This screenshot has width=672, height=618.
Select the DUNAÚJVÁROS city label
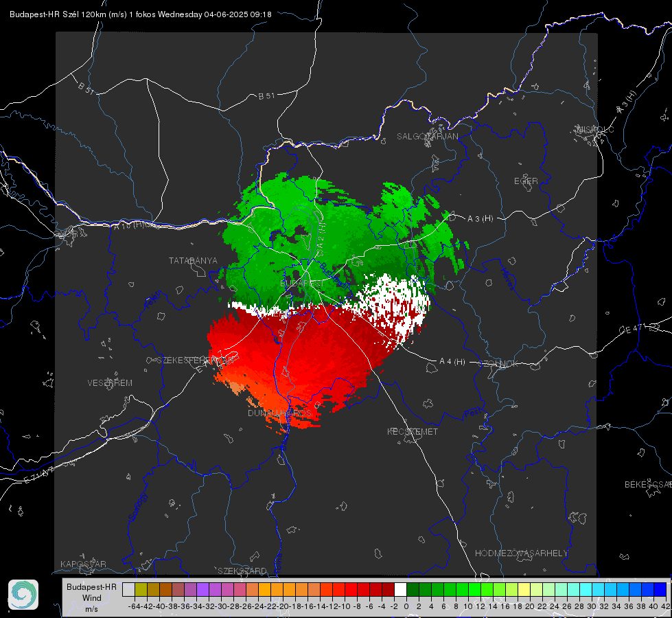(280, 413)
